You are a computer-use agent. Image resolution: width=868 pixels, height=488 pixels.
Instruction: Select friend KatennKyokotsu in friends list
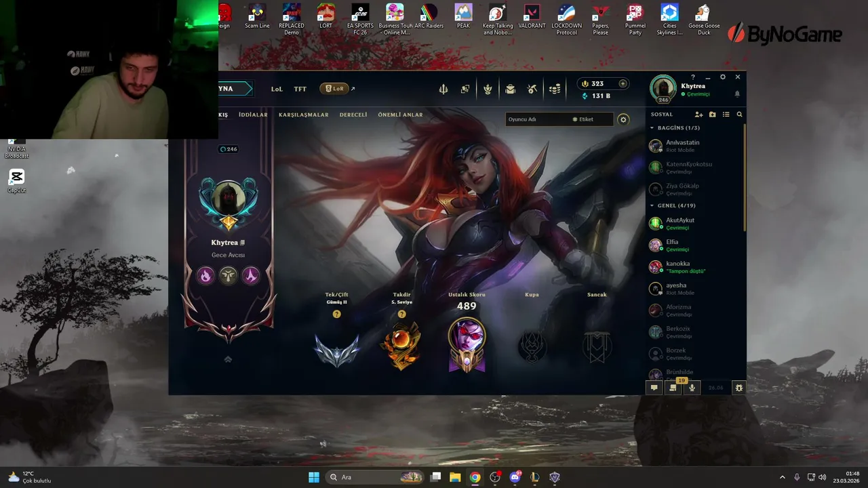click(696, 167)
